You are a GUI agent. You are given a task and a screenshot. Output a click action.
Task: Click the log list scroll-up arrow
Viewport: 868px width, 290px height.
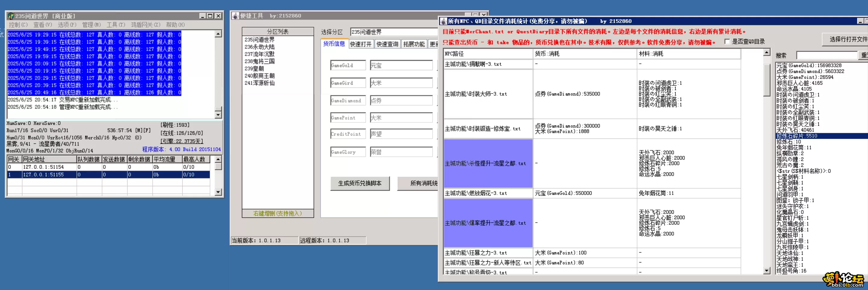[218, 34]
